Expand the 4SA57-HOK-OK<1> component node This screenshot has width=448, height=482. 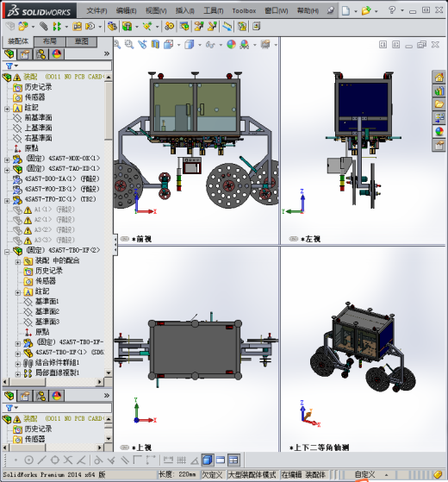pyautogui.click(x=7, y=160)
